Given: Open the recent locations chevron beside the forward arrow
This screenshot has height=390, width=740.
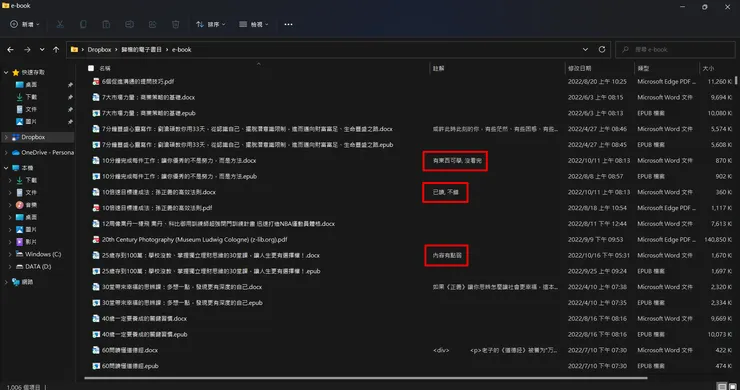Looking at the screenshot, I should point(42,50).
